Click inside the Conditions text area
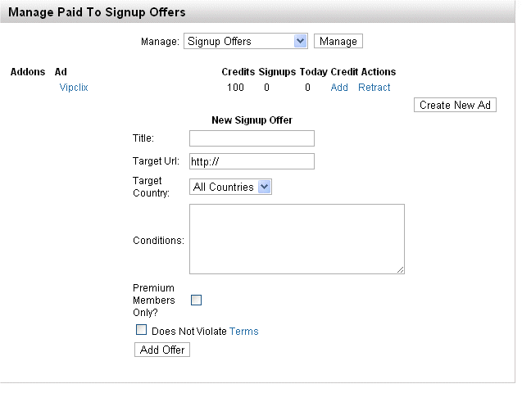This screenshot has width=522, height=420. click(297, 239)
